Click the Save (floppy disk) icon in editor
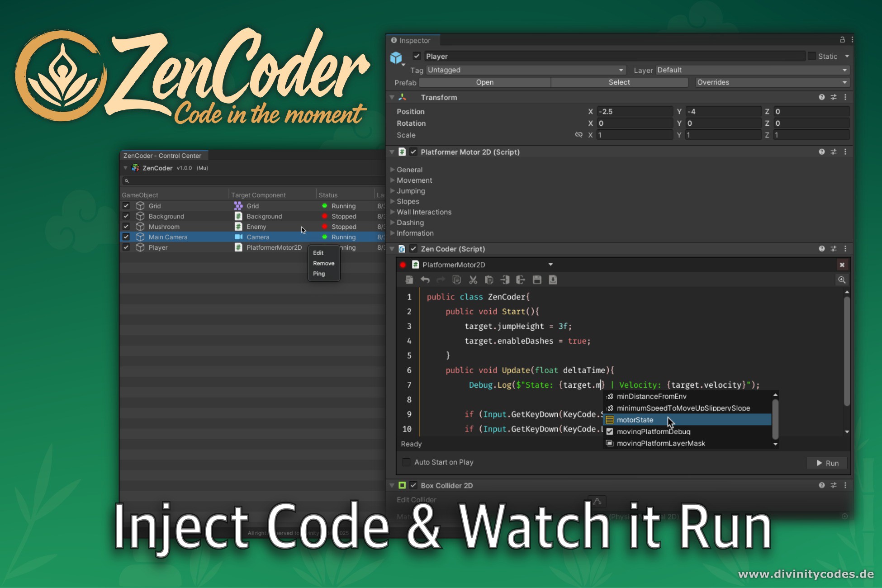The height and width of the screenshot is (588, 882). [537, 280]
